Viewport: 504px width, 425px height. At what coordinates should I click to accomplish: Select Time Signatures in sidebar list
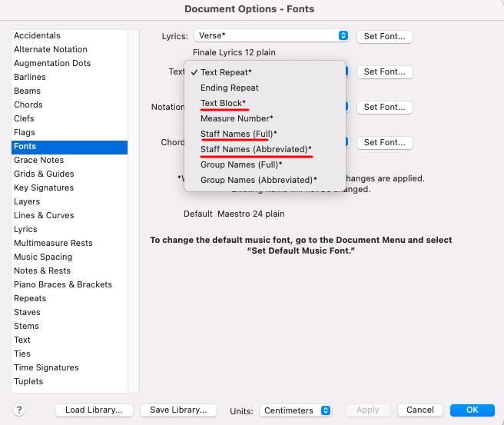tap(46, 367)
